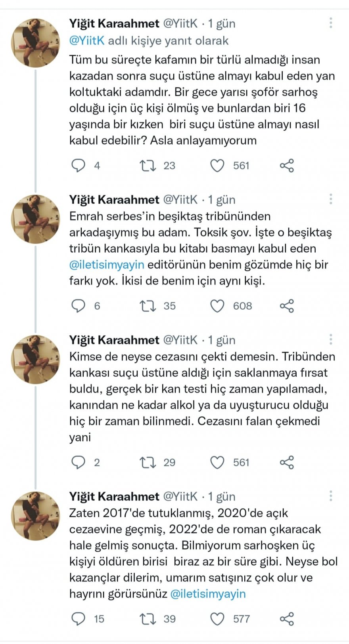Like the first tweet about the accident
Screen dimensions: 349x644
(x=217, y=166)
